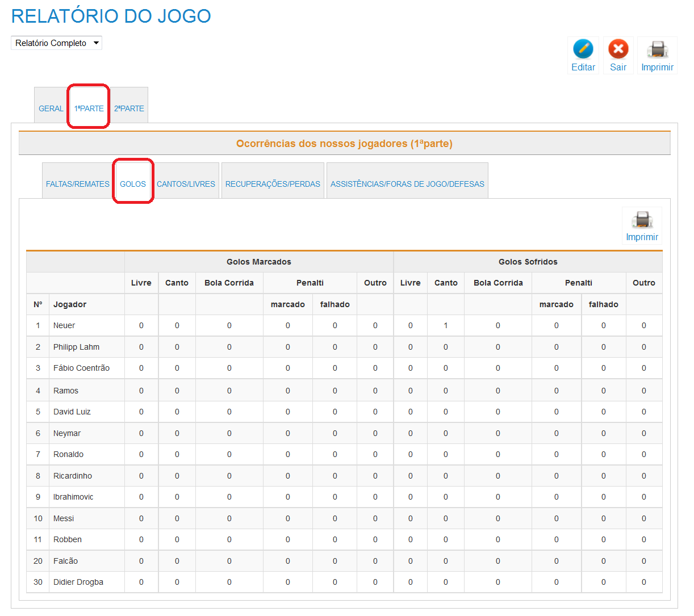Open the FALTAS/REMATES tab
This screenshot has width=694, height=616.
78,184
